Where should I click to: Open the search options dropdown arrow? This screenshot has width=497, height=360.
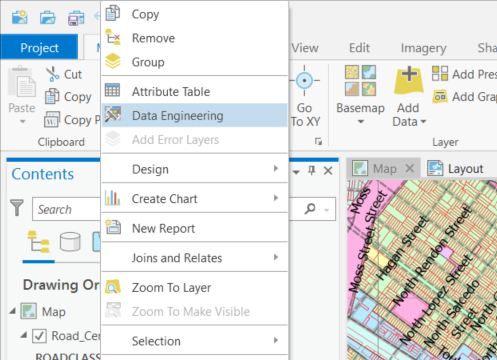pyautogui.click(x=327, y=210)
